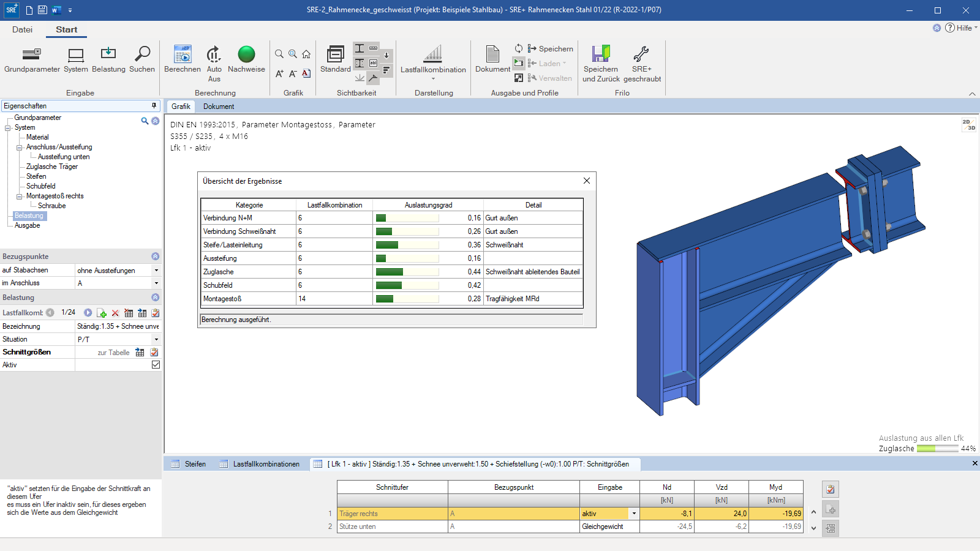Click zur Tabelle link
Viewport: 980px width, 551px height.
coord(113,353)
